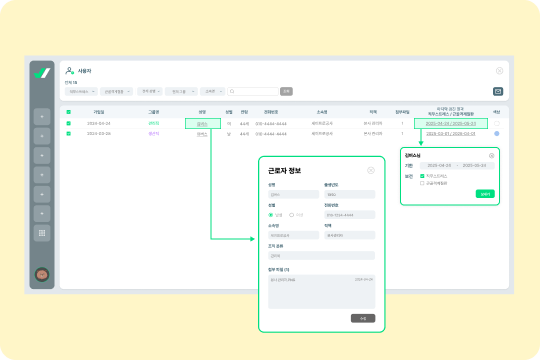Uncheck the green checked option in the period popup
Screen dimensions: 540x360
click(422, 176)
